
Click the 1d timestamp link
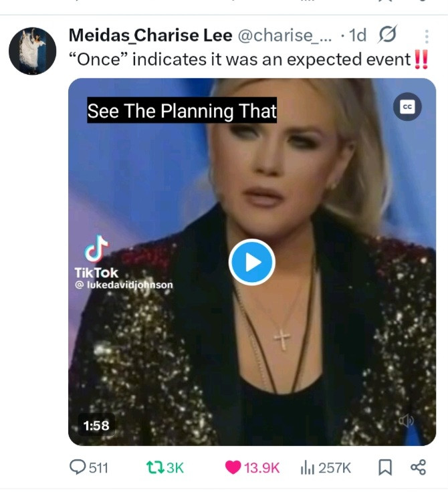pos(358,35)
